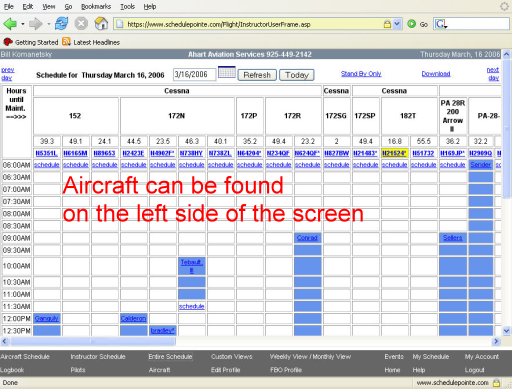512x389 pixels.
Task: Click the horizontal scrollbar right arrow
Action: tap(496, 341)
